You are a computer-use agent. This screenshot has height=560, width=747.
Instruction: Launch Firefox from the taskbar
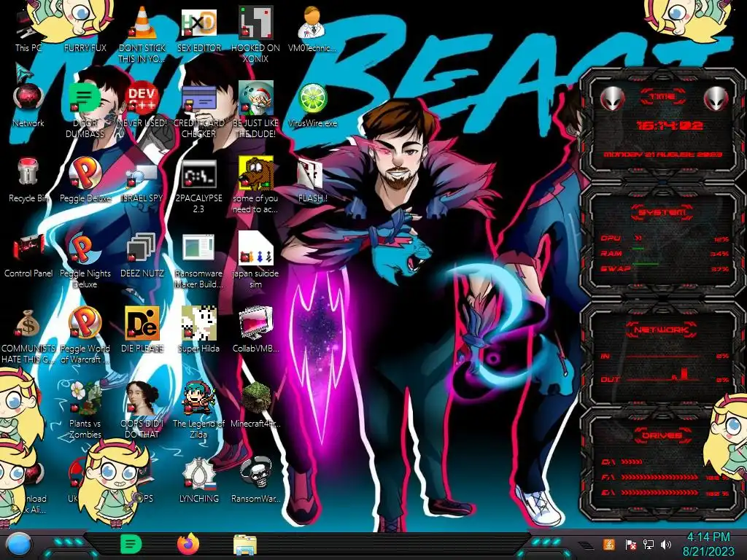tap(188, 544)
